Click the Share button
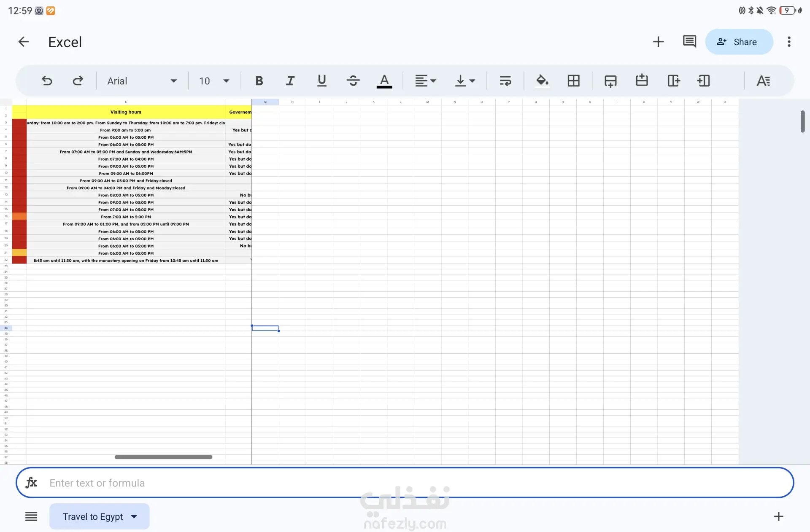The image size is (810, 532). click(x=739, y=42)
